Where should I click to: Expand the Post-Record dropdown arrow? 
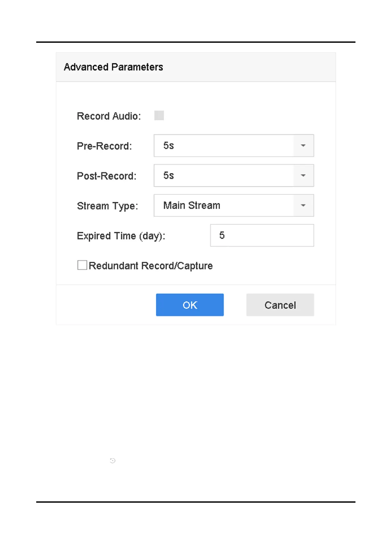coord(303,175)
